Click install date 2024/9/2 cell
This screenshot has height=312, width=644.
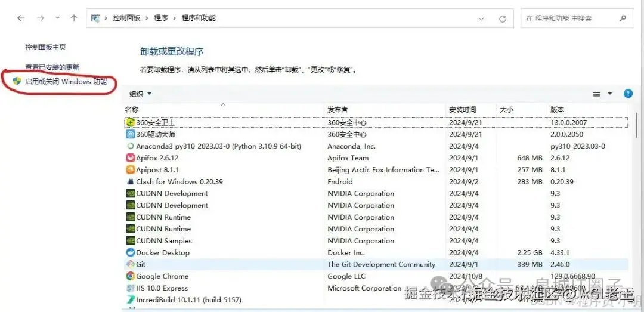[464, 181]
